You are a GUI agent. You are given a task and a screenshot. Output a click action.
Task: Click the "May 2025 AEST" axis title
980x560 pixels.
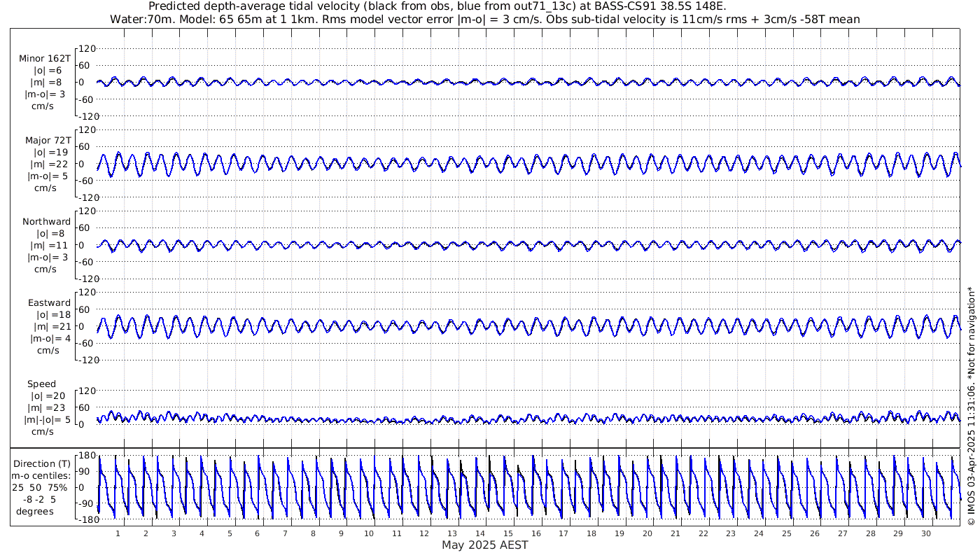[485, 545]
